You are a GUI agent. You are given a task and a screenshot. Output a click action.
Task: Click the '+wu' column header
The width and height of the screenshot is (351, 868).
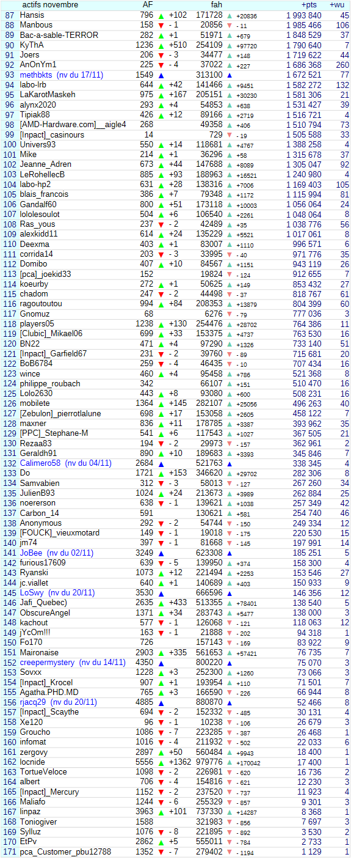[x=337, y=5]
